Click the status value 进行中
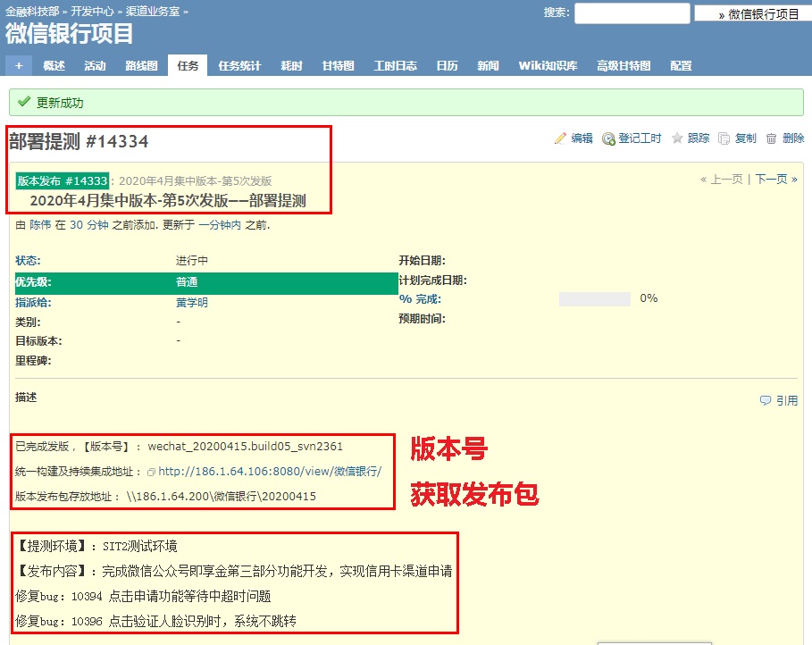This screenshot has width=812, height=645. pyautogui.click(x=191, y=261)
